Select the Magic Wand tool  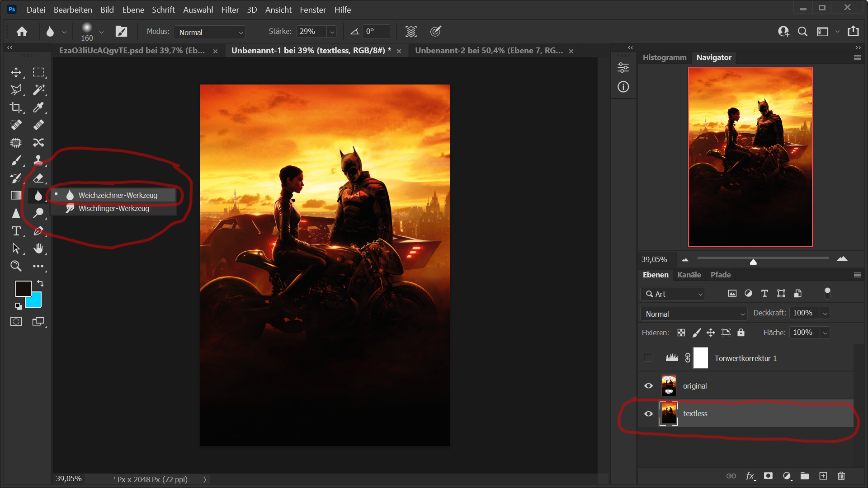pos(38,90)
